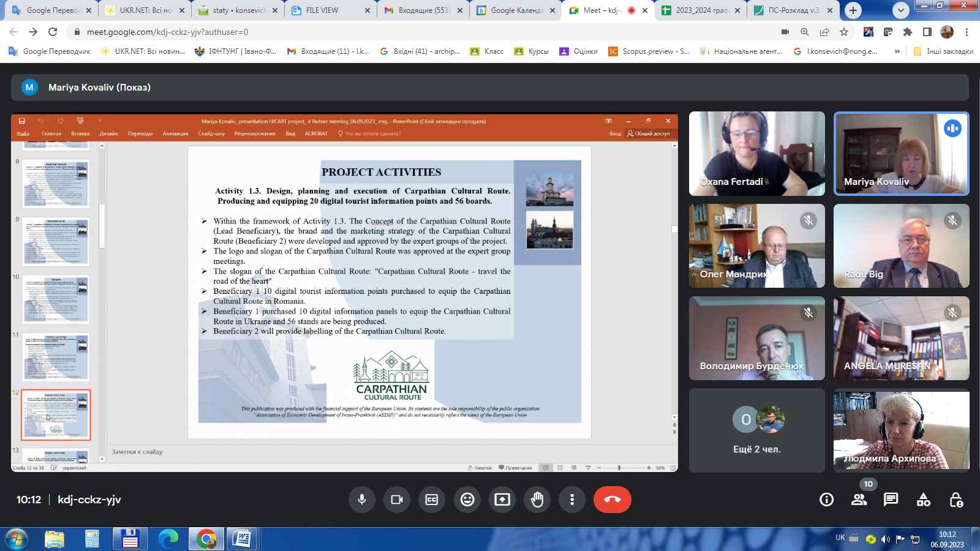The width and height of the screenshot is (980, 551).
Task: Switch to the Google Календар tab
Action: pyautogui.click(x=516, y=10)
